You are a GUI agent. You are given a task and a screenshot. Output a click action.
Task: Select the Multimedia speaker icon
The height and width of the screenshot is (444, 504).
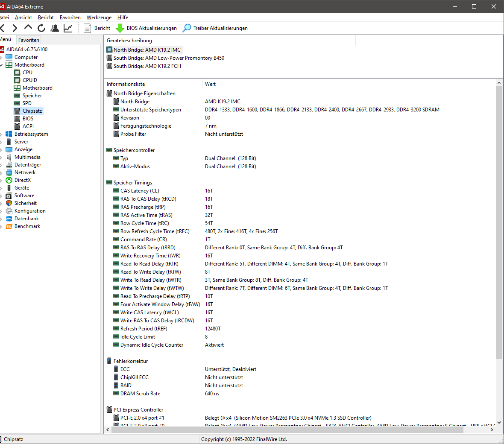9,157
